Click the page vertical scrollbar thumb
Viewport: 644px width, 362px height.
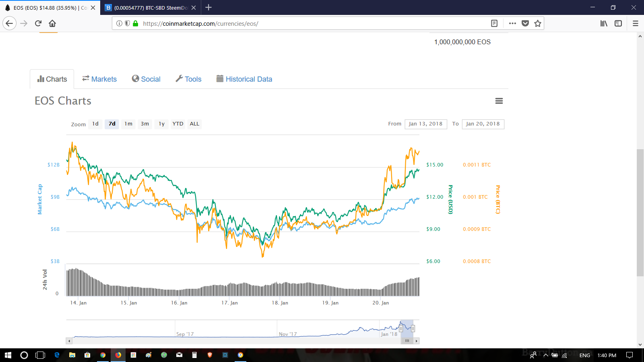(x=640, y=213)
